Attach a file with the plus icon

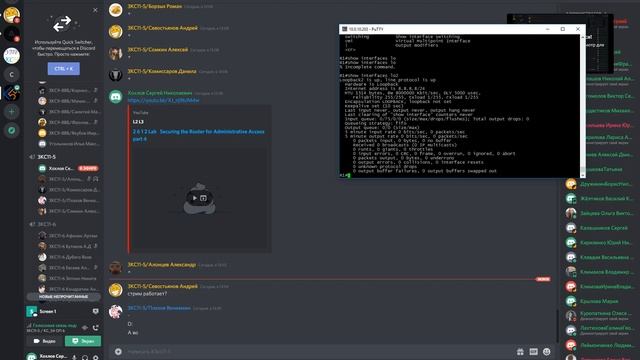click(118, 351)
